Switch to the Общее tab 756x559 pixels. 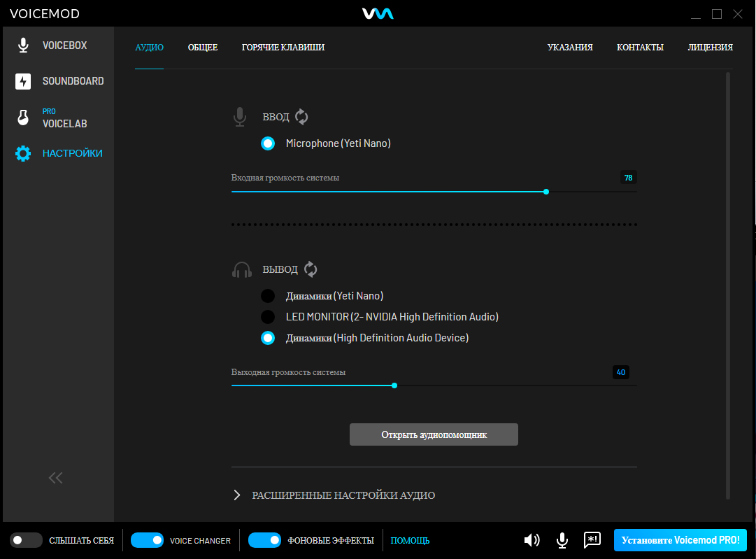203,48
